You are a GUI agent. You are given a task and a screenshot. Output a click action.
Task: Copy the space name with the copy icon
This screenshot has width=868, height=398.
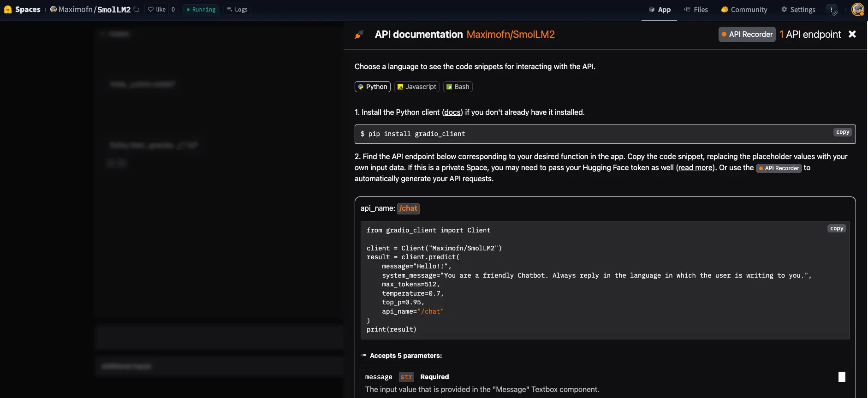(x=136, y=9)
